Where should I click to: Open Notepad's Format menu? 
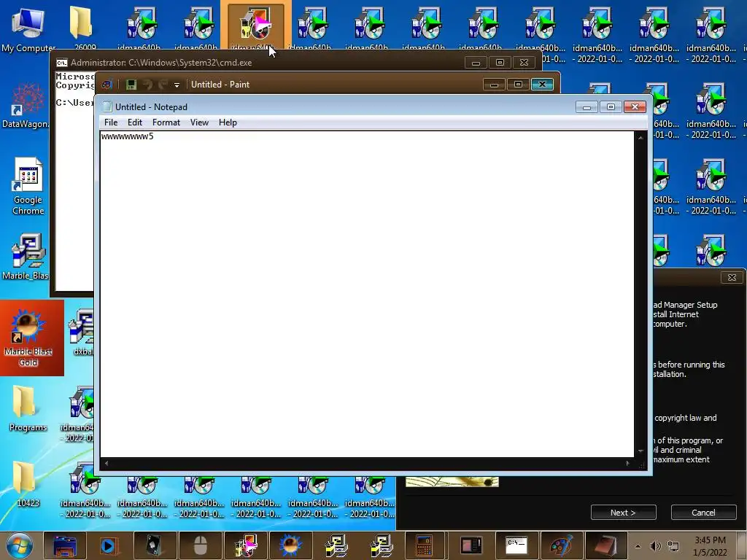[166, 122]
